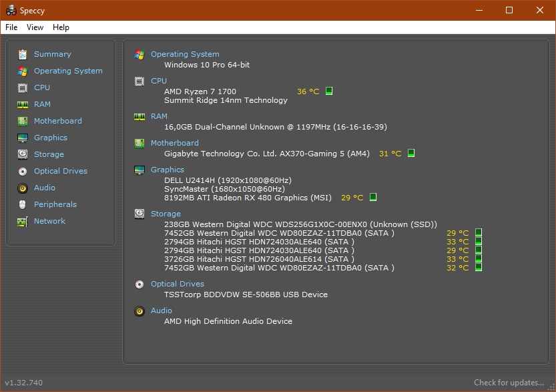The image size is (556, 392).
Task: Click the DELL U2414H monitor line
Action: (228, 180)
